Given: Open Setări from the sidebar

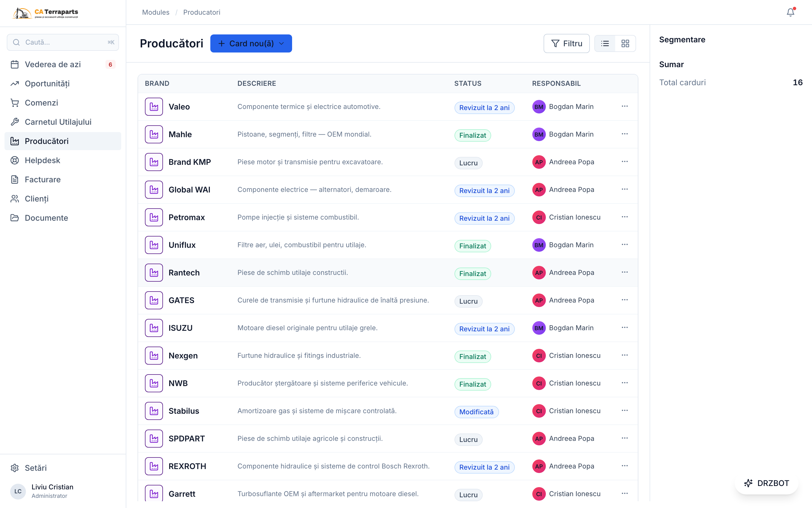Looking at the screenshot, I should pyautogui.click(x=63, y=468).
